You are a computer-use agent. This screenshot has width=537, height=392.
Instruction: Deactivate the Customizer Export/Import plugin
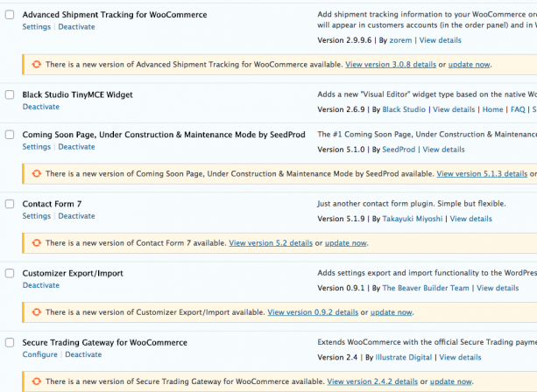coord(40,285)
